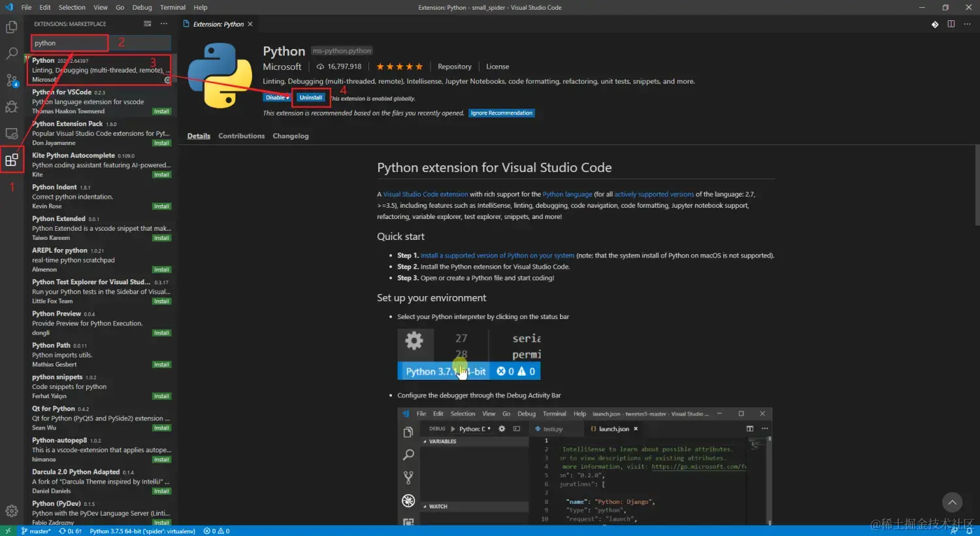This screenshot has width=980, height=536.
Task: Open editor more actions ellipsis
Action: point(968,24)
